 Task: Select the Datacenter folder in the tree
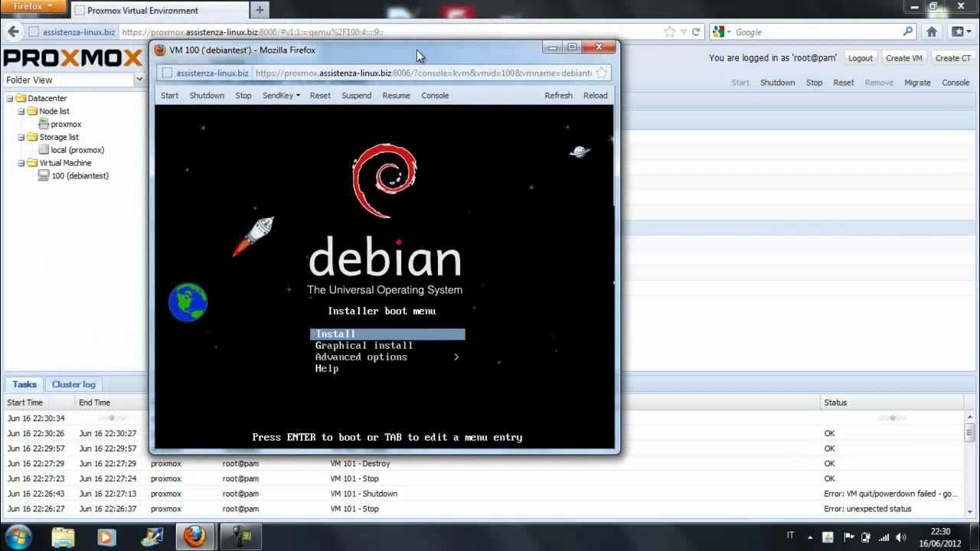(x=41, y=98)
